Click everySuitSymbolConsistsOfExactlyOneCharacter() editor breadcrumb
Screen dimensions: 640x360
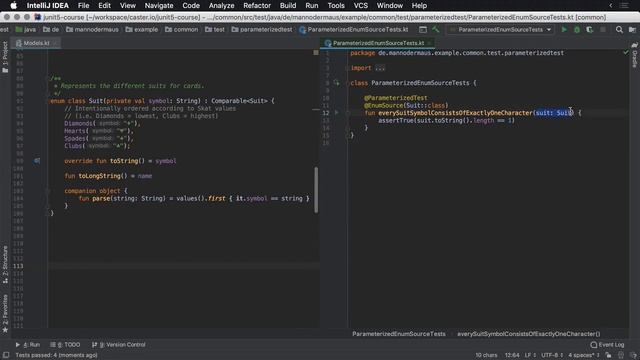pos(529,334)
